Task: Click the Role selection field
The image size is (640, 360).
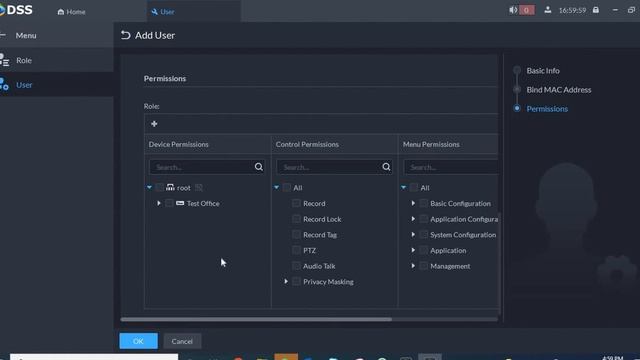Action: point(321,124)
